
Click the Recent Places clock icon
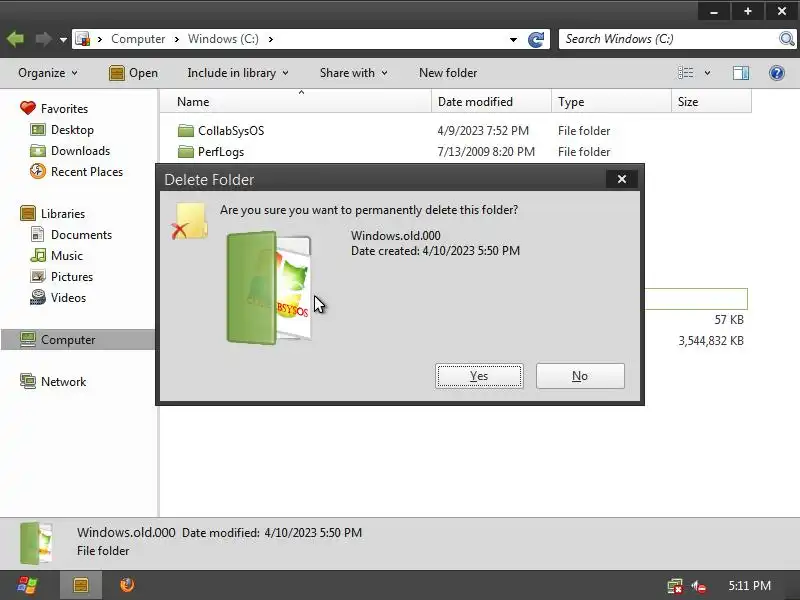tap(38, 171)
